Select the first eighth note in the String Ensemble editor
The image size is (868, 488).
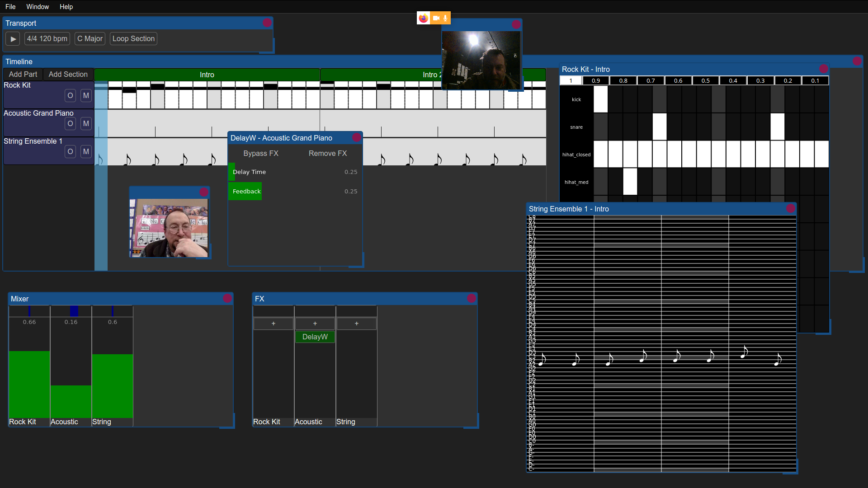542,360
